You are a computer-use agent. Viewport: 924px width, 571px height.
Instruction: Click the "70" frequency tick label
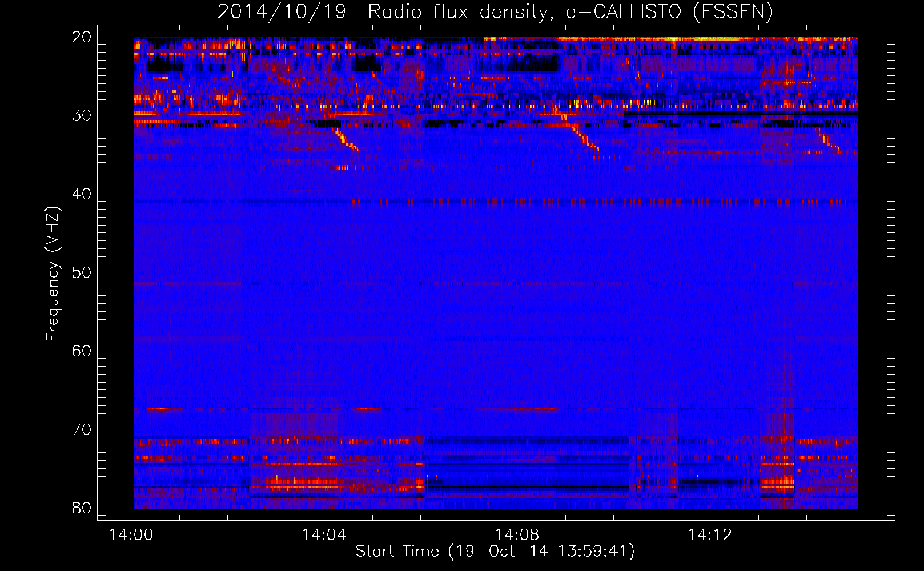(82, 429)
